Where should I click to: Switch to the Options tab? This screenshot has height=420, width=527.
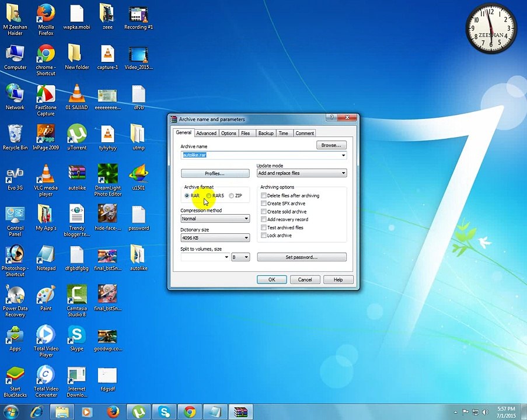pyautogui.click(x=229, y=134)
